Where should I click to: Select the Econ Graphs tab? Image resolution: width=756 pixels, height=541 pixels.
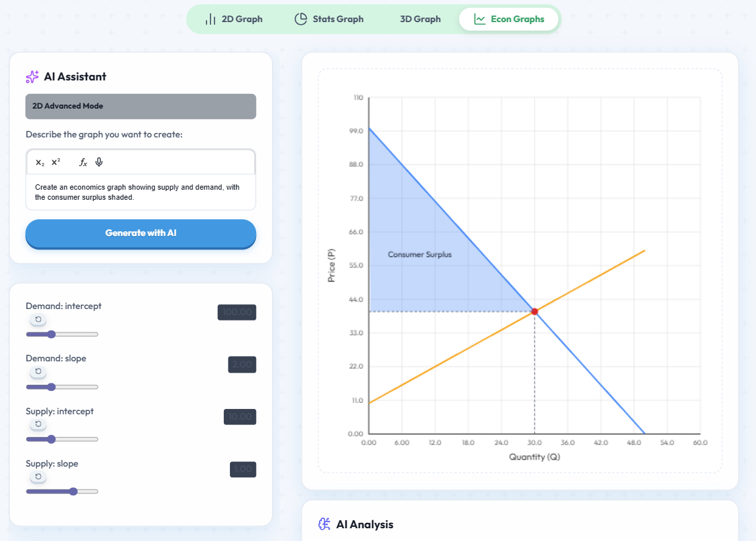(x=509, y=19)
